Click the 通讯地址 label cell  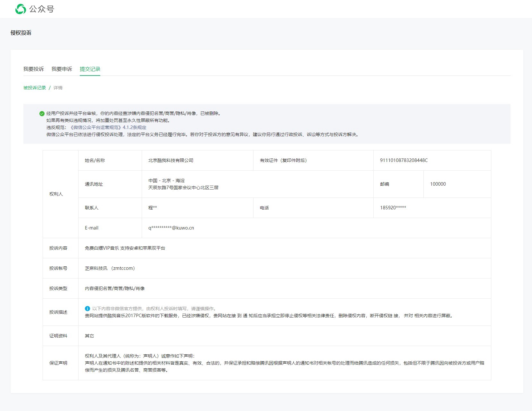point(110,184)
